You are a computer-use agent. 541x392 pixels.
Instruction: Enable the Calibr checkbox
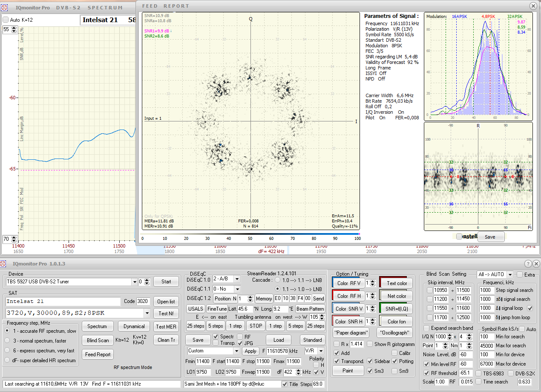(395, 353)
